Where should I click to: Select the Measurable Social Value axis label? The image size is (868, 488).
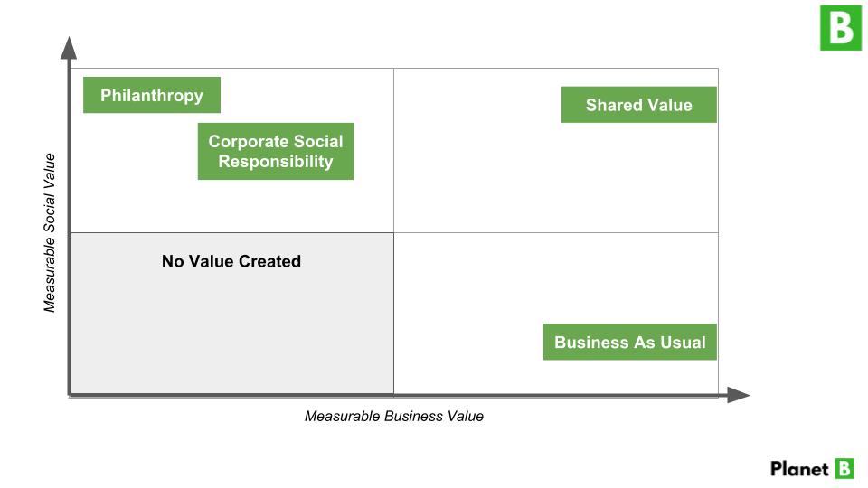(50, 233)
